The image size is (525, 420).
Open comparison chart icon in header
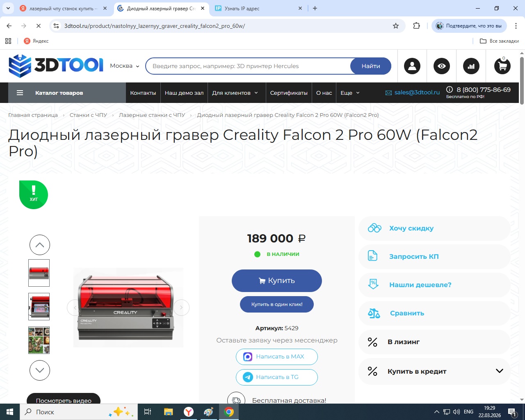[x=471, y=66]
